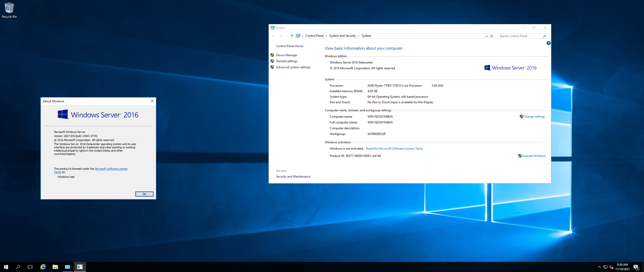Select 'Windows is not activated.' status text

[x=347, y=149]
